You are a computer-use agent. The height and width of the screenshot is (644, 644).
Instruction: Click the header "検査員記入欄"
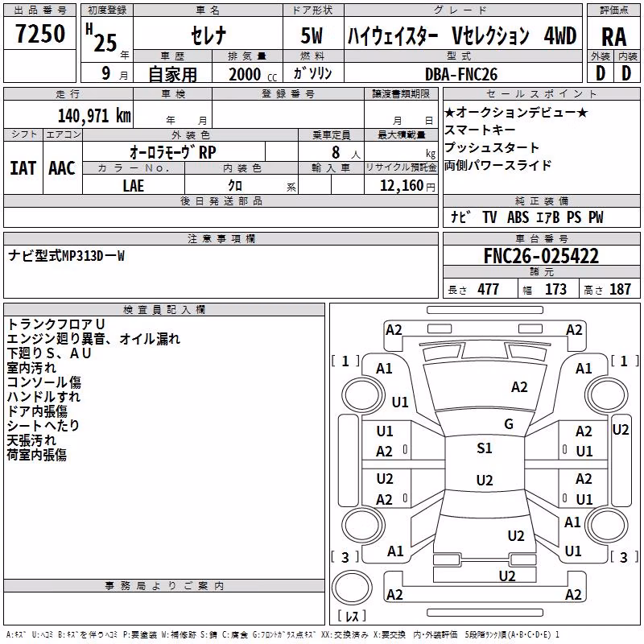point(164,310)
